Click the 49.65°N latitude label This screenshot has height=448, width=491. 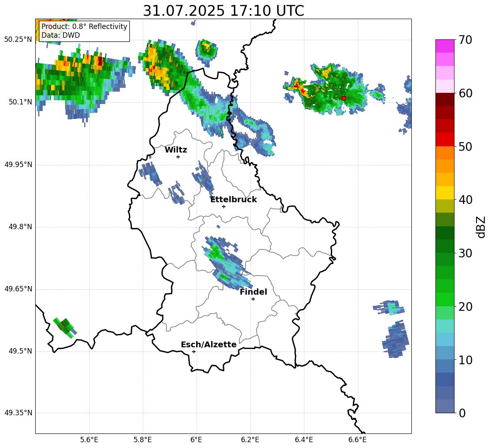coord(18,289)
